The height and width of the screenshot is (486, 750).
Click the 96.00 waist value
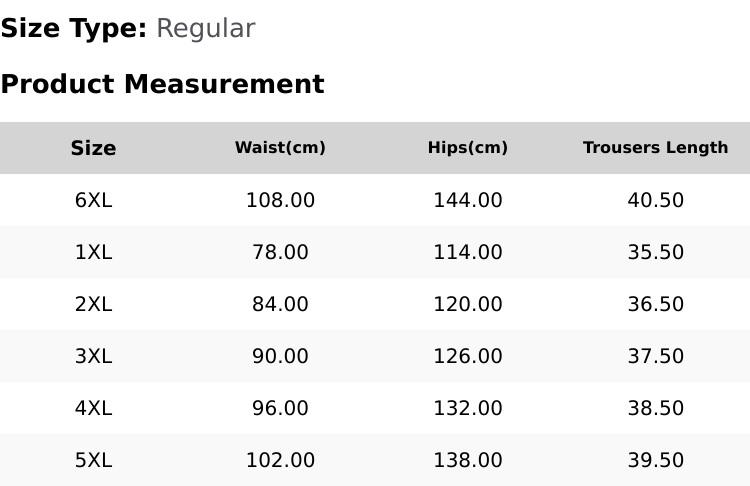(x=280, y=409)
